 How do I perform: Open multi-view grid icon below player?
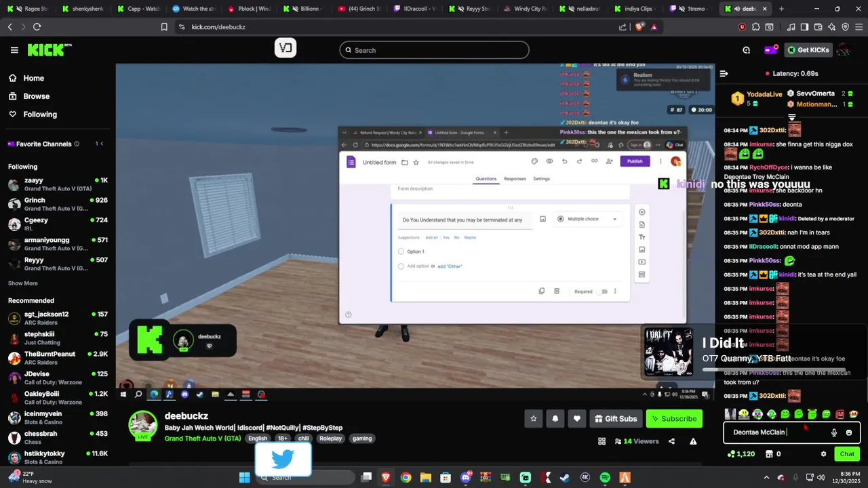click(x=601, y=441)
